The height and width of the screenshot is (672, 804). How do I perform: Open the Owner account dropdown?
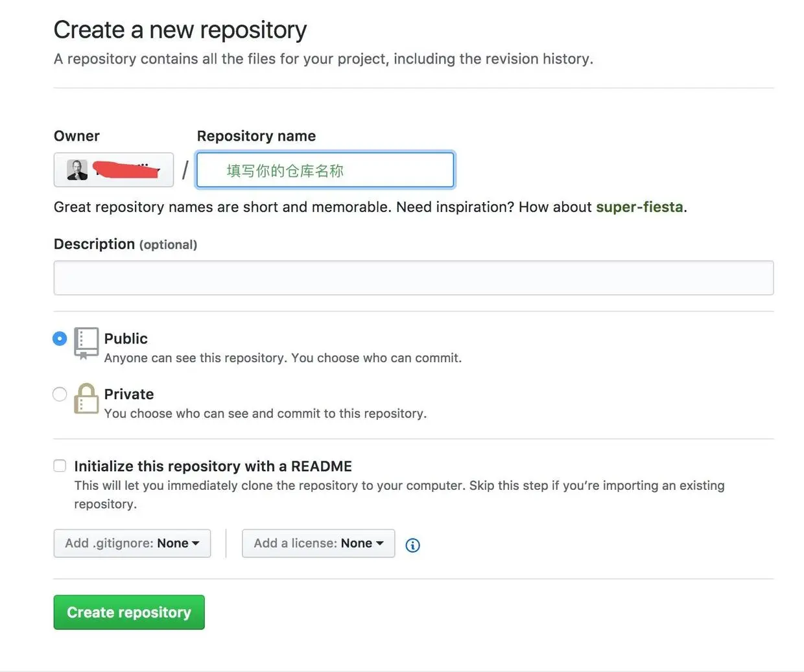(x=113, y=170)
